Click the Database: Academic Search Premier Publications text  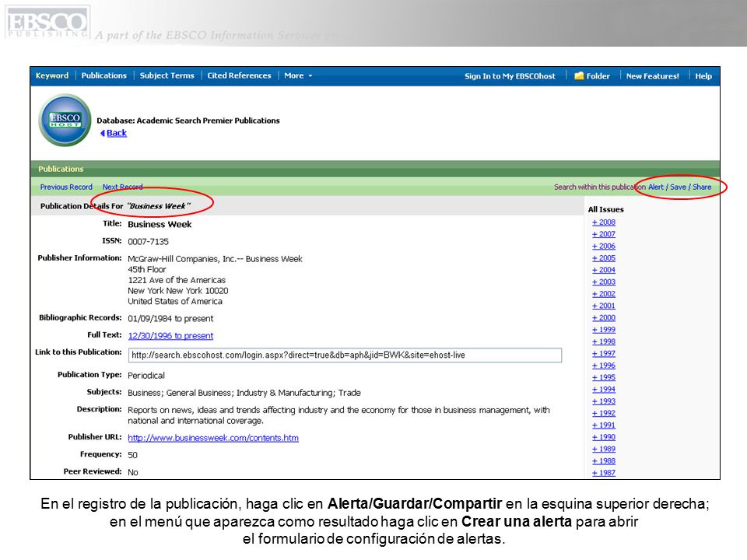(x=188, y=121)
